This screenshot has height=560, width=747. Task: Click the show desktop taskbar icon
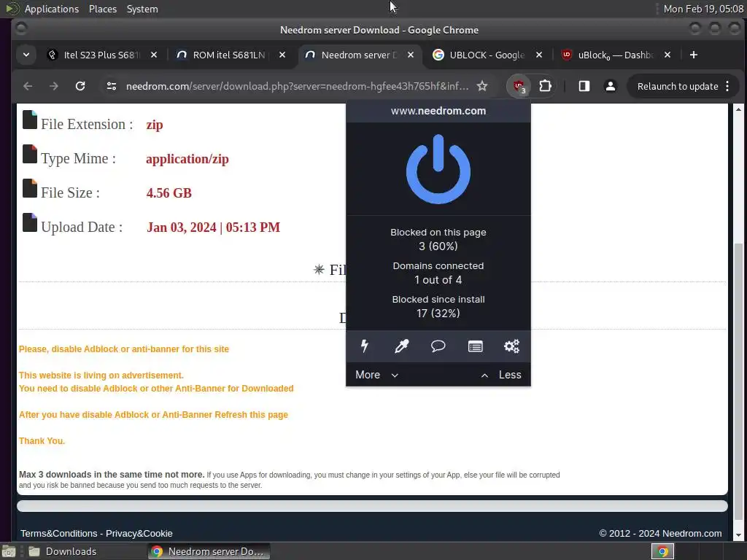coord(9,551)
